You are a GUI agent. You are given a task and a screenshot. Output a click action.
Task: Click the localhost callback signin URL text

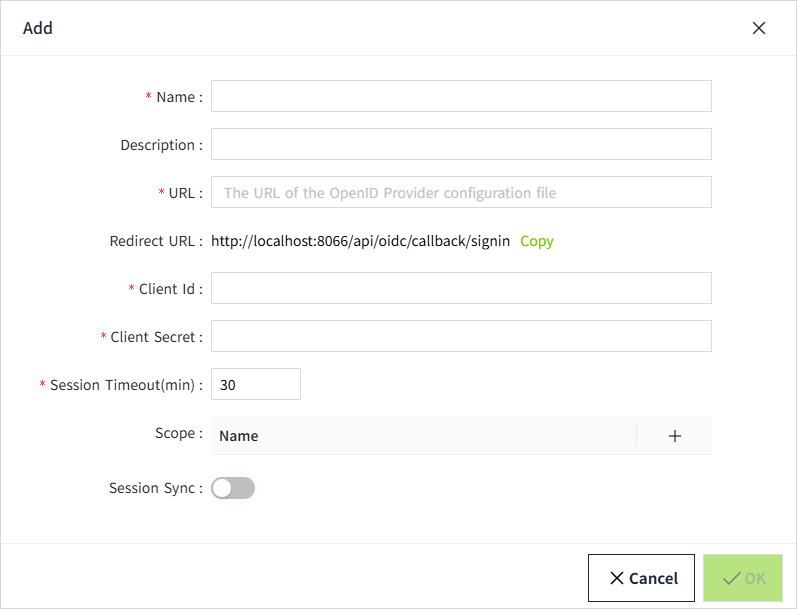(360, 241)
